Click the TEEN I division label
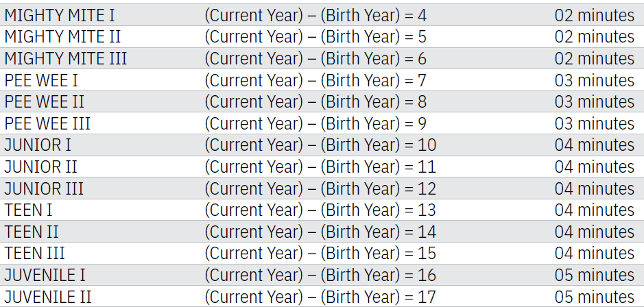The image size is (644, 307). tap(28, 210)
